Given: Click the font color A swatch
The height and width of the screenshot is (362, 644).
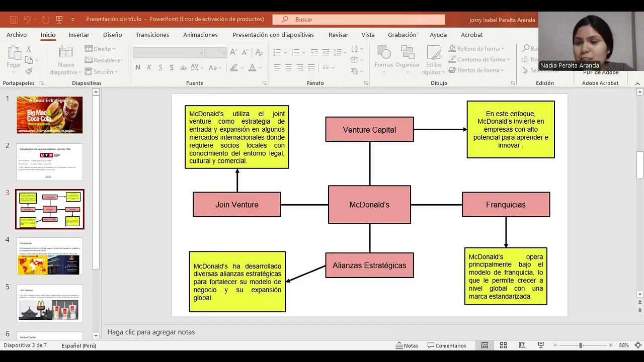Looking at the screenshot, I should coord(253,67).
